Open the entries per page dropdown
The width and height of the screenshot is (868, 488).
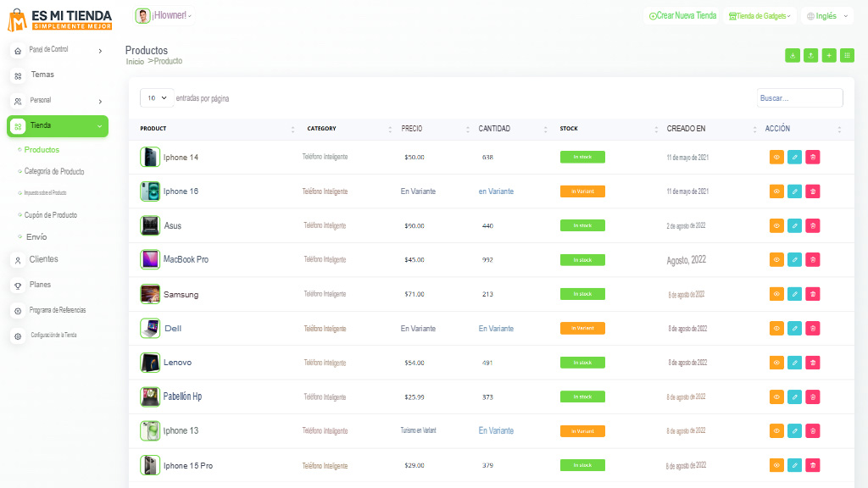pos(157,98)
